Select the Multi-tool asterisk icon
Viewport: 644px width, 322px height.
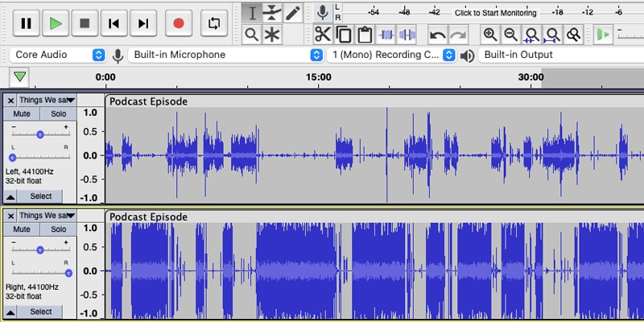[x=272, y=35]
